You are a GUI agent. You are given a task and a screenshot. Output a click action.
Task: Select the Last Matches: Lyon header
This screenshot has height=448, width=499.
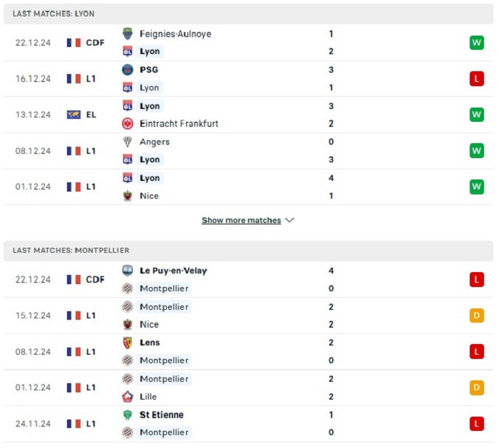(x=53, y=14)
